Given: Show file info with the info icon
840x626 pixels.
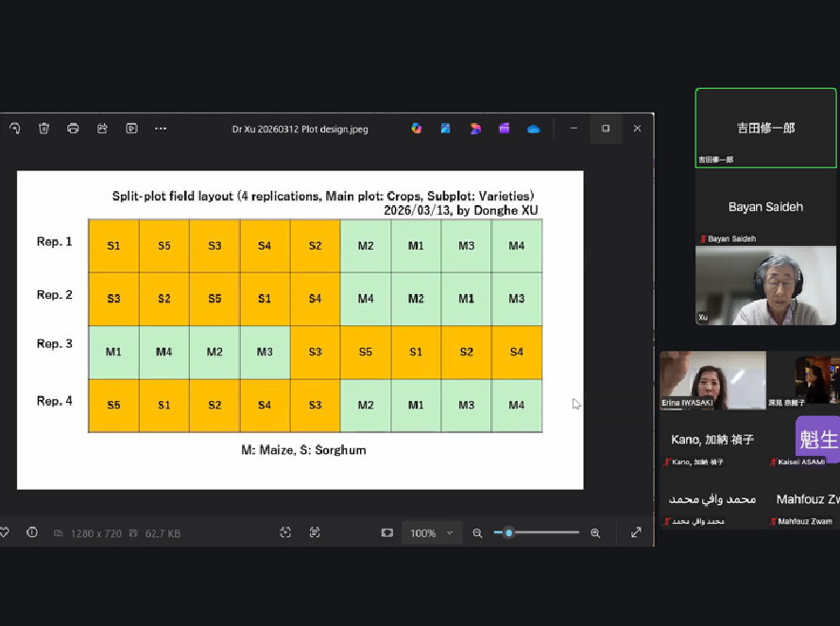Looking at the screenshot, I should [32, 533].
